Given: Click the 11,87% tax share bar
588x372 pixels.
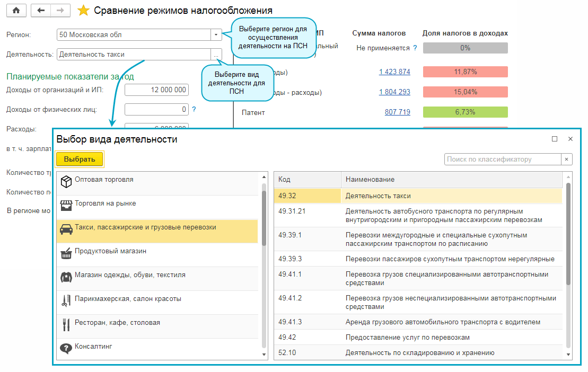Looking at the screenshot, I should point(466,72).
